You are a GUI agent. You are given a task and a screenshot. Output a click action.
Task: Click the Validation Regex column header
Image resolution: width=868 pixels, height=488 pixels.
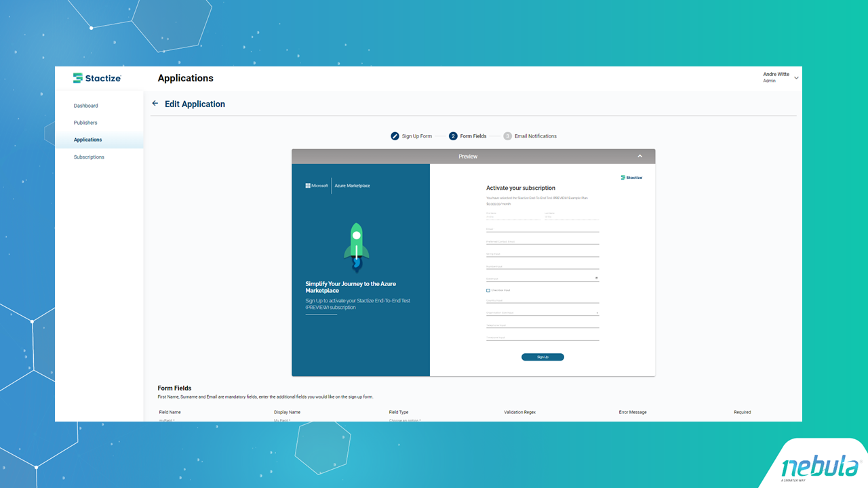[520, 412]
